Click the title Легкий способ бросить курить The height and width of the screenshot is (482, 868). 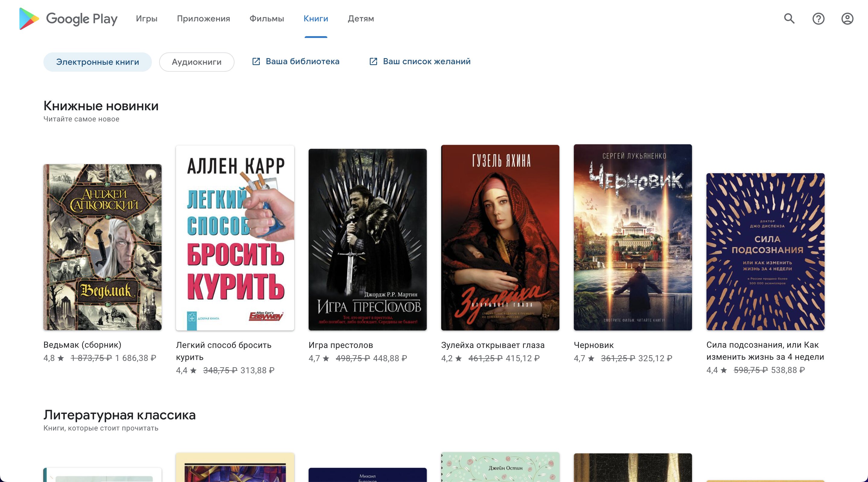[x=223, y=351]
